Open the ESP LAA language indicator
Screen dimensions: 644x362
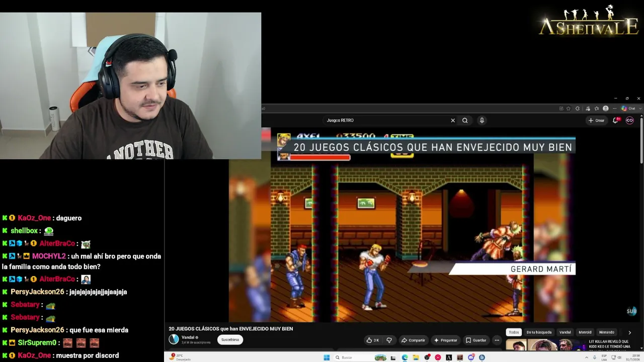[x=604, y=357]
